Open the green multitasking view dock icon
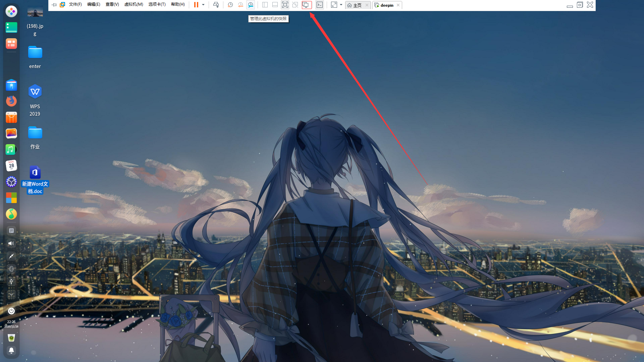 click(x=11, y=27)
